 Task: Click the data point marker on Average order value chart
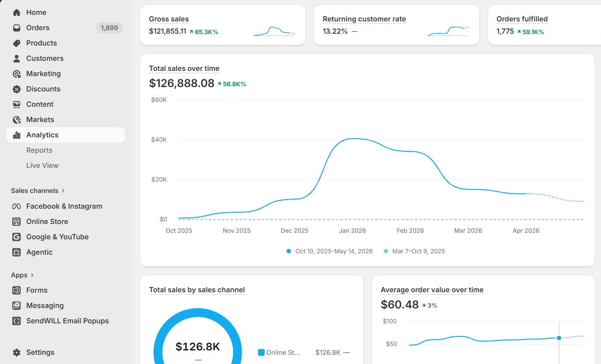(559, 338)
